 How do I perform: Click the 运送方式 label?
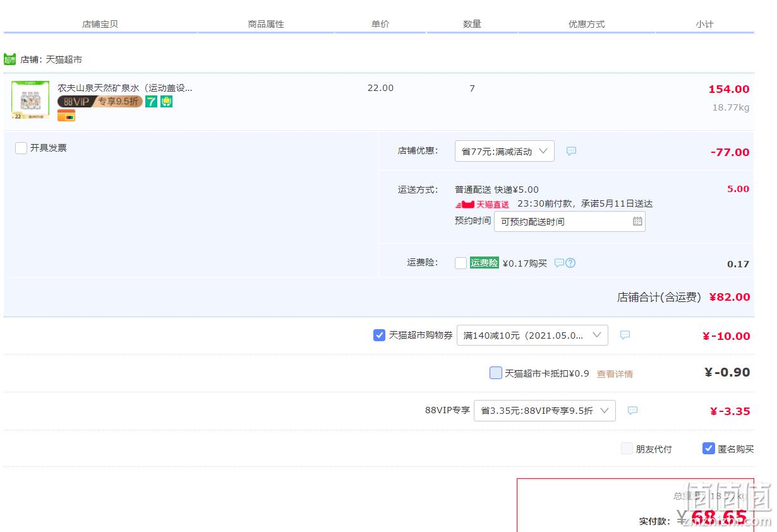(418, 190)
